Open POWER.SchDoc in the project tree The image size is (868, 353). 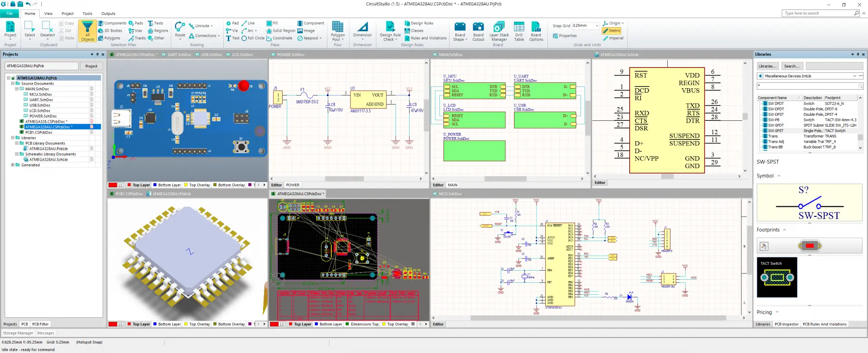point(43,116)
